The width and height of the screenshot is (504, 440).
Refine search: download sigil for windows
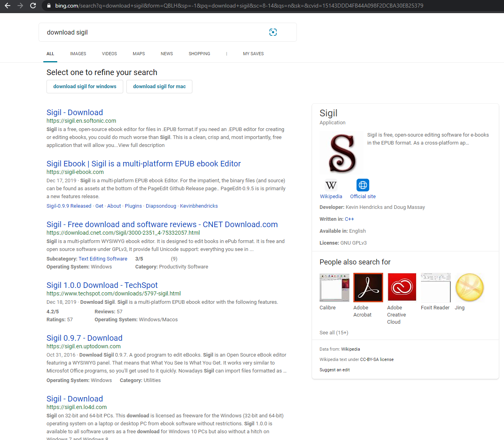[85, 87]
